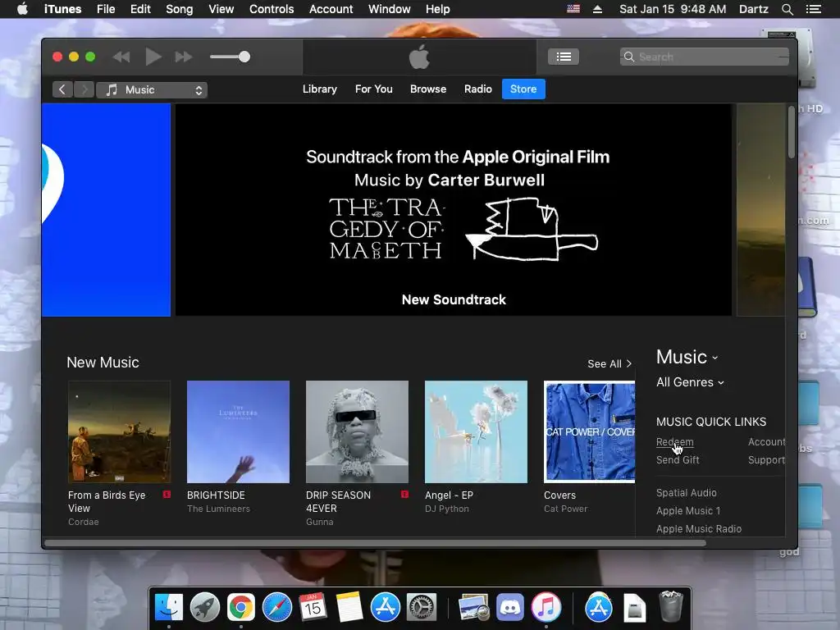This screenshot has width=840, height=630.
Task: Switch to the Radio tab
Action: 478,89
